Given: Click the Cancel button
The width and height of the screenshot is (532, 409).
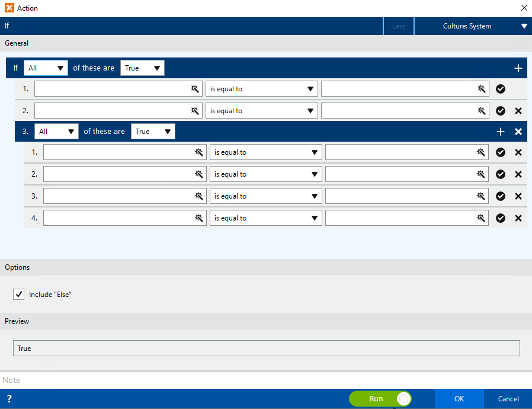Looking at the screenshot, I should tap(508, 399).
